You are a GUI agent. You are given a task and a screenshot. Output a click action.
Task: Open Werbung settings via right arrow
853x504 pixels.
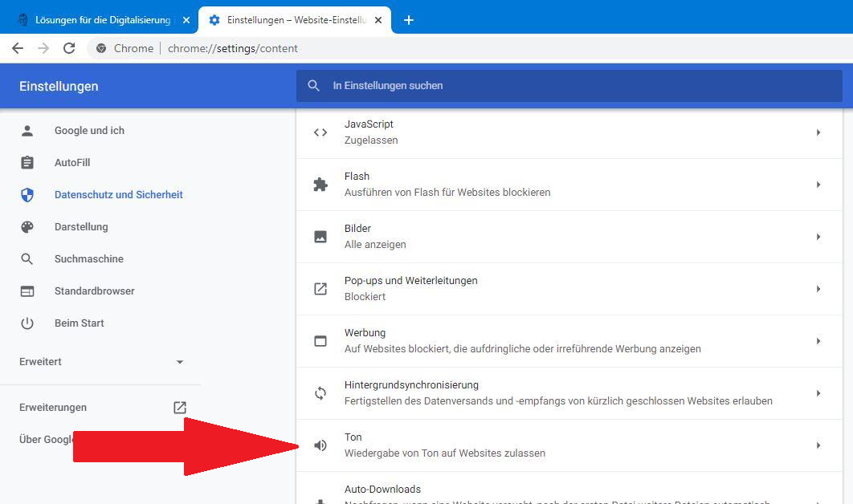818,341
